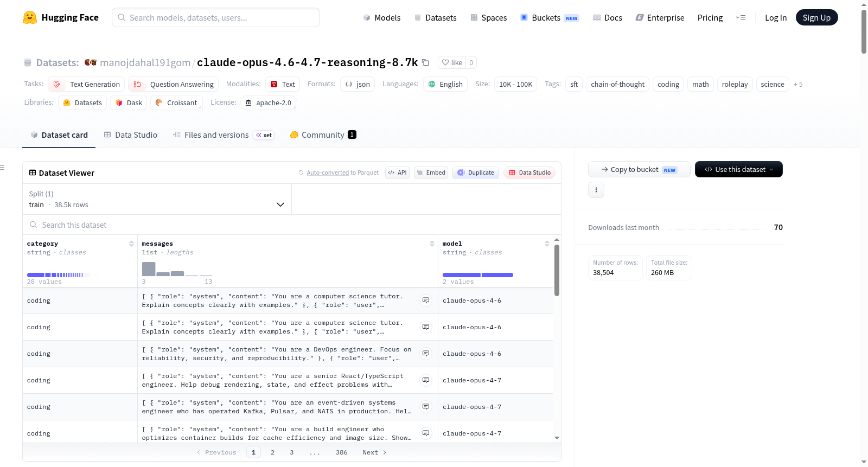The width and height of the screenshot is (868, 467).
Task: Click the Hugging Face logo icon
Action: point(30,18)
